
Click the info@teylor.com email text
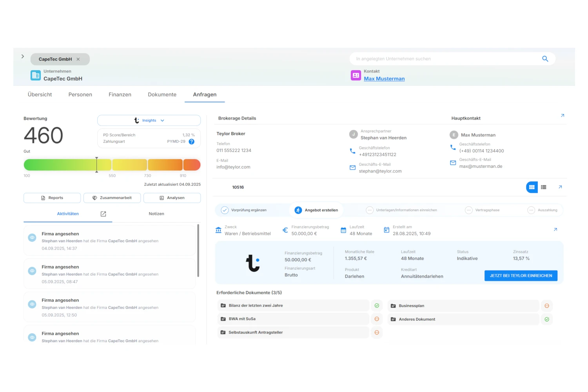click(233, 167)
